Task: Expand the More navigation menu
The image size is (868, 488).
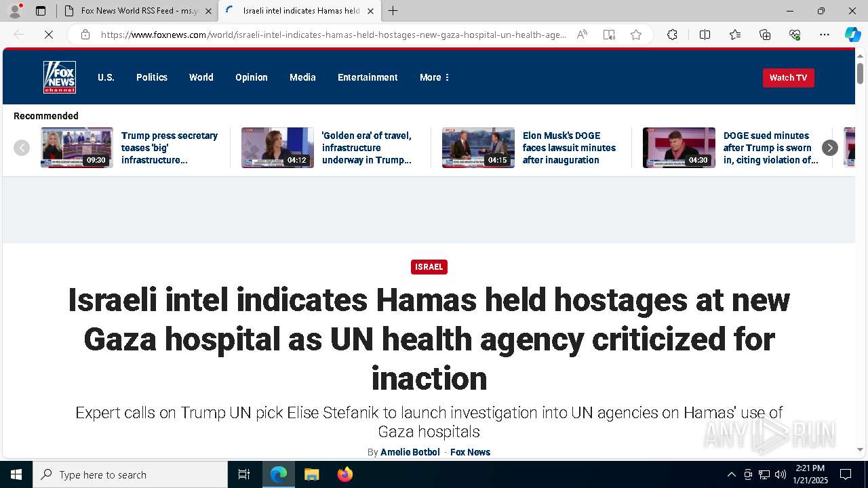Action: (x=435, y=77)
